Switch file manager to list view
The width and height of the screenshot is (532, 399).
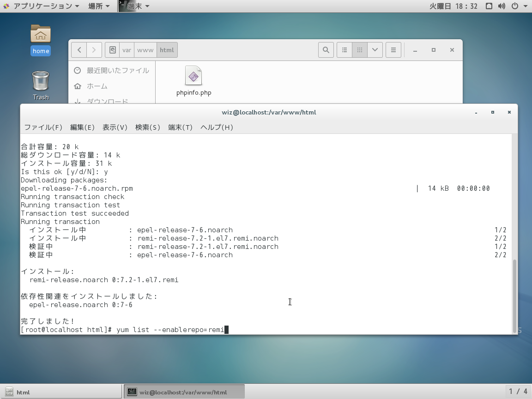[x=345, y=50]
